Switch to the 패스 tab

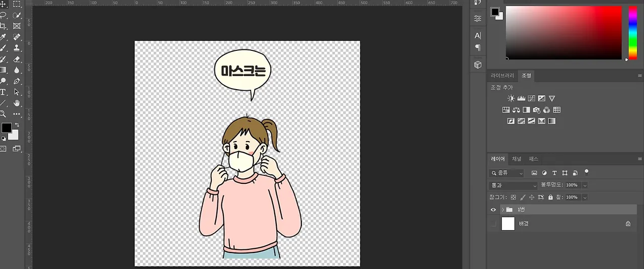click(533, 159)
